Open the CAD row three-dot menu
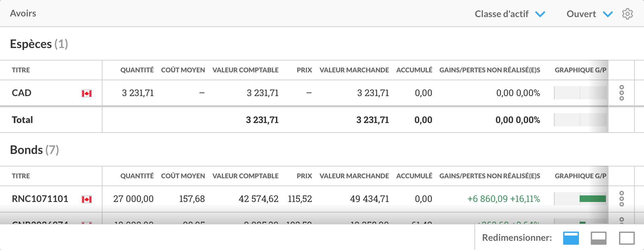The image size is (644, 250). (621, 93)
